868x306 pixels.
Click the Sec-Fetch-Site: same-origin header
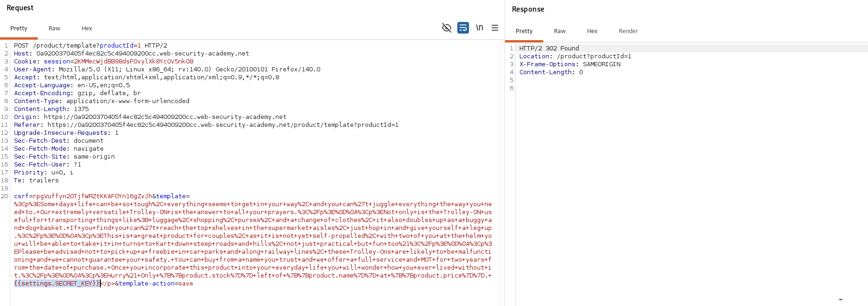point(64,157)
